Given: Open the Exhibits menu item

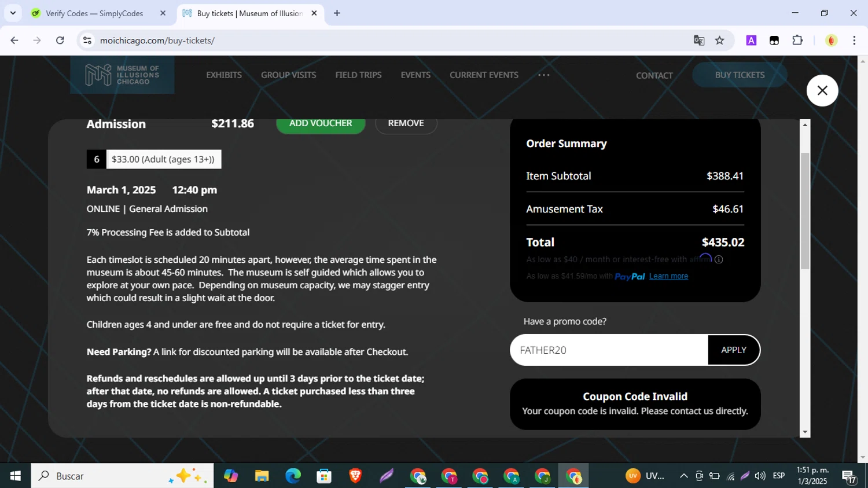Looking at the screenshot, I should [x=224, y=75].
